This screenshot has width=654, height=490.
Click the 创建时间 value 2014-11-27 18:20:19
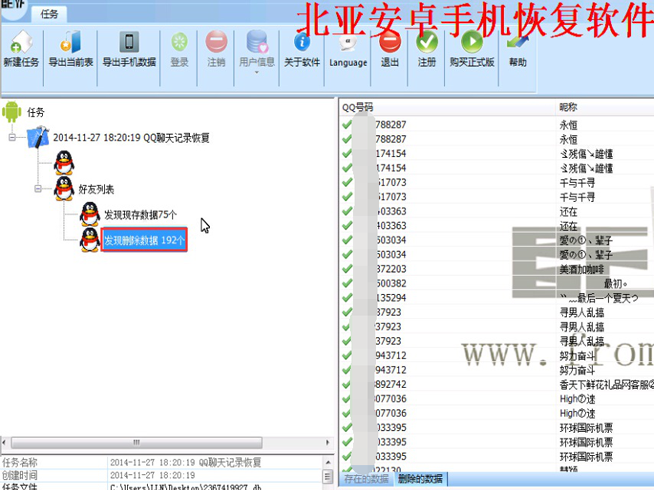152,475
